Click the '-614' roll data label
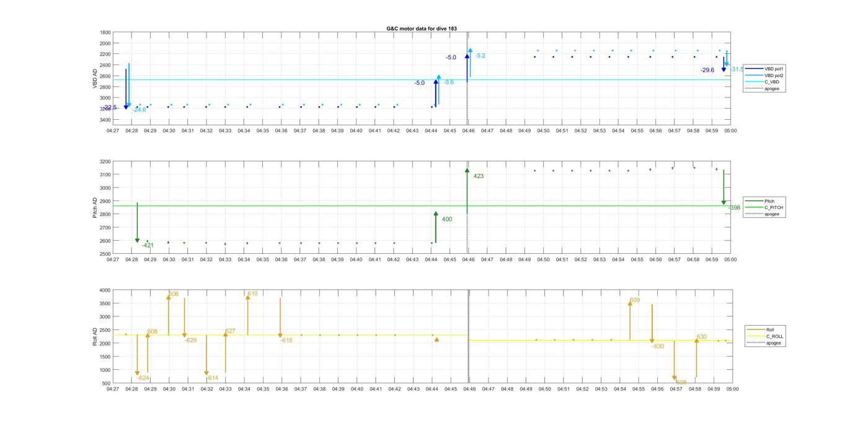The image size is (868, 430). (212, 378)
